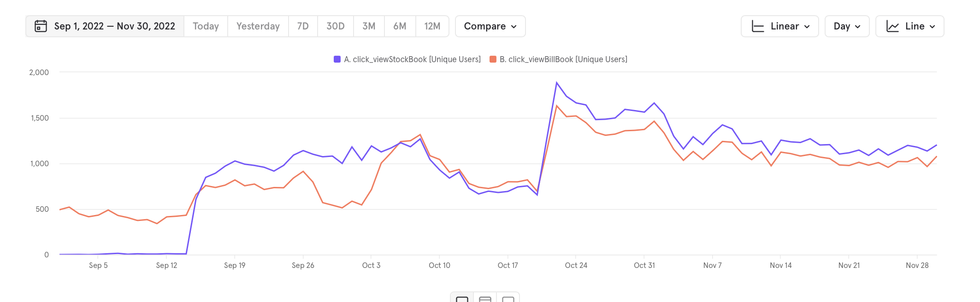Click the Sep 1 – Nov 30, 2022 date text
980x302 pixels.
pos(114,26)
